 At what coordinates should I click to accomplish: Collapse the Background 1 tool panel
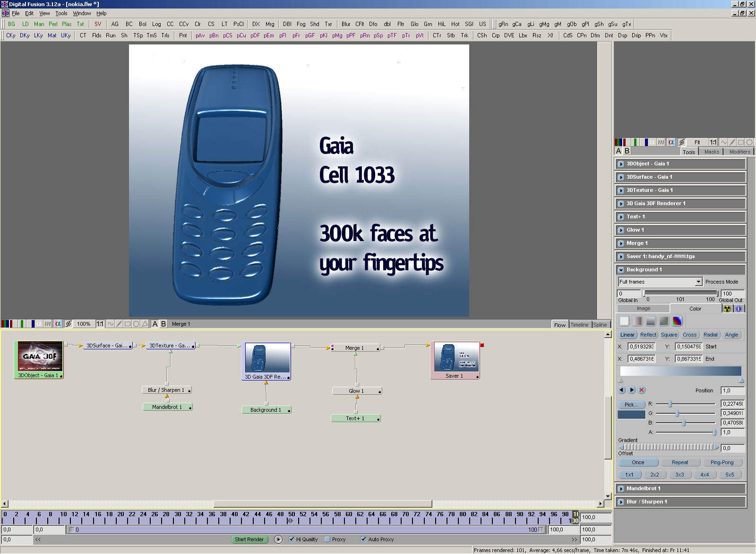[621, 270]
